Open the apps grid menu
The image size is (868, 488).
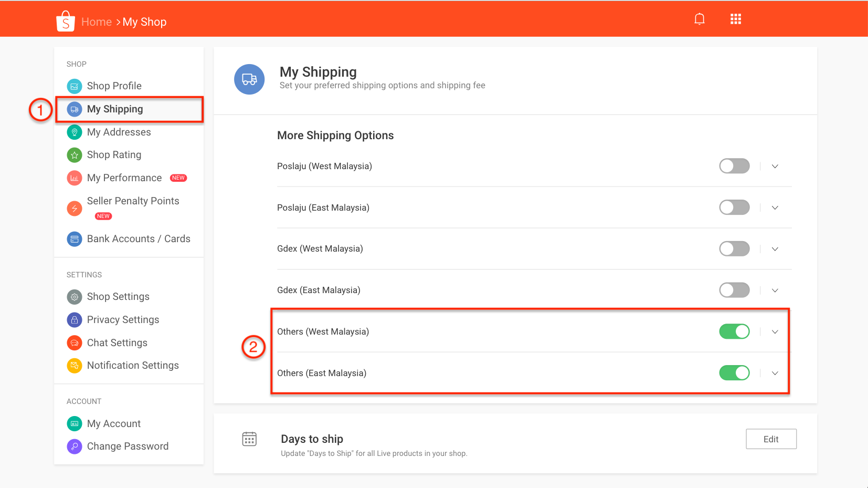tap(735, 19)
